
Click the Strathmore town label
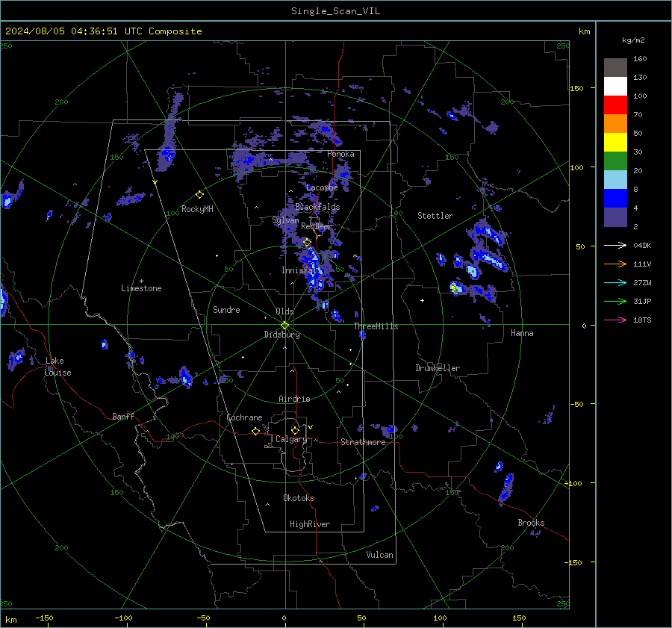363,442
